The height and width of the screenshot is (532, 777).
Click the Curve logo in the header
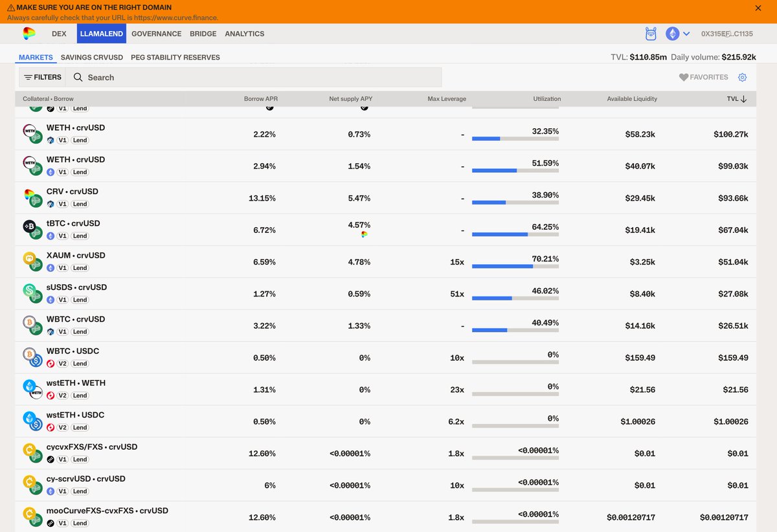tap(29, 34)
